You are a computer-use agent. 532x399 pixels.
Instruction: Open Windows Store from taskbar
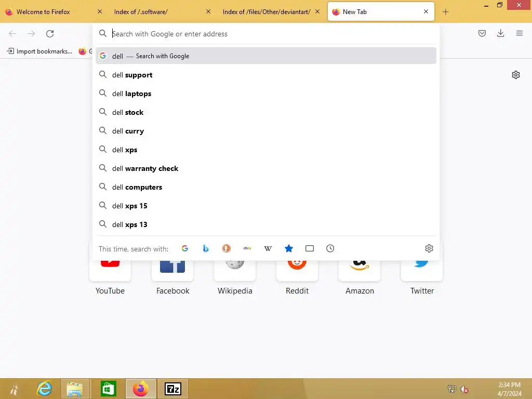tap(109, 389)
